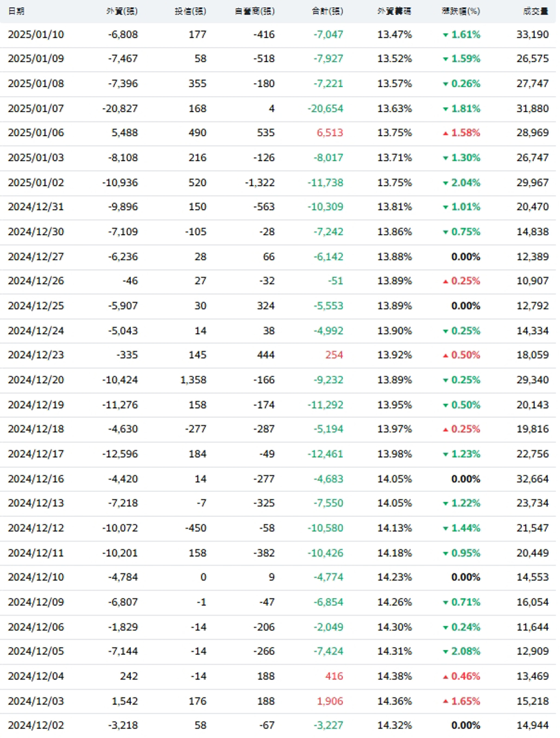
Task: Select the 2024/12/02 row date
Action: coord(36,725)
